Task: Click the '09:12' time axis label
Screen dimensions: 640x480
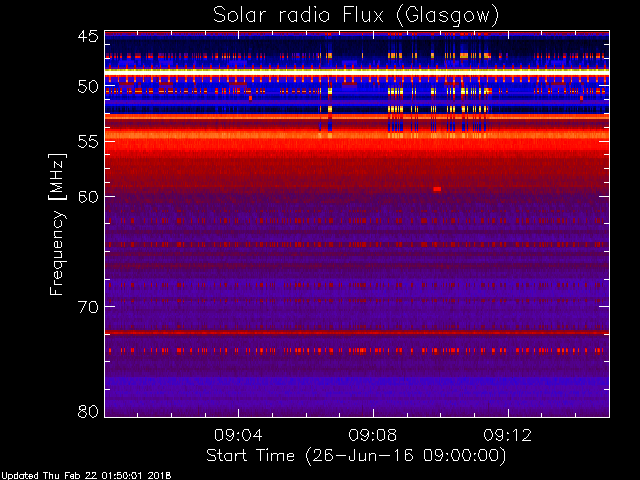Action: 508,435
